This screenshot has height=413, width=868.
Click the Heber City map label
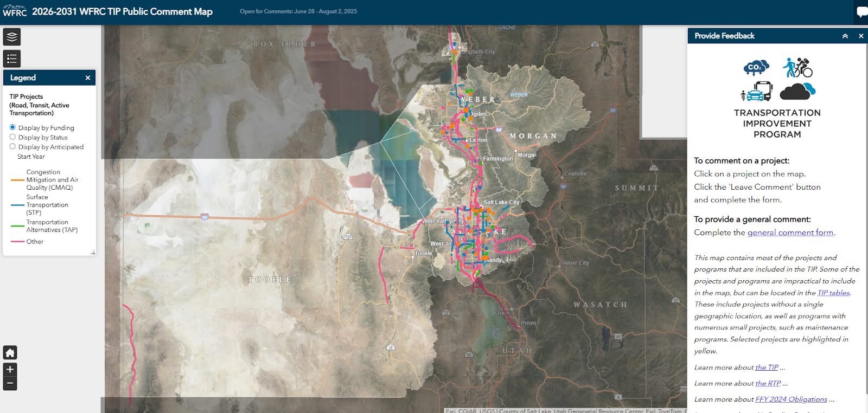pyautogui.click(x=576, y=263)
